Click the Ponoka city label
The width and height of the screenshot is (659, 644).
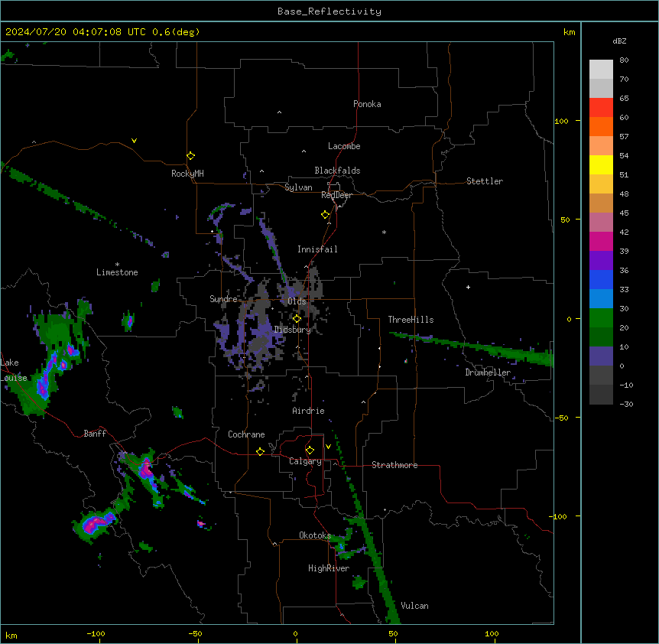pyautogui.click(x=367, y=104)
